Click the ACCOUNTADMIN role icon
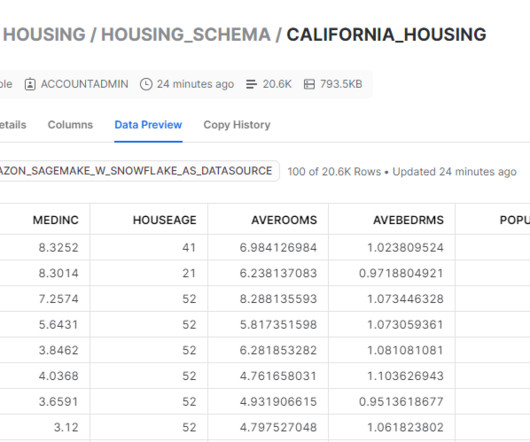Image resolution: width=530 pixels, height=442 pixels. coord(30,84)
